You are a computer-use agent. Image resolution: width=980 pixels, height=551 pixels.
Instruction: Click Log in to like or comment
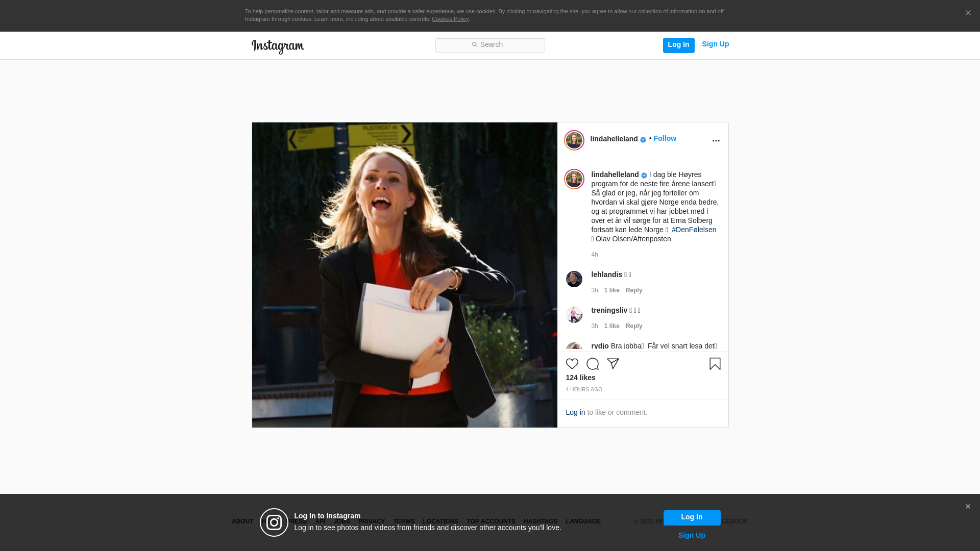click(575, 412)
